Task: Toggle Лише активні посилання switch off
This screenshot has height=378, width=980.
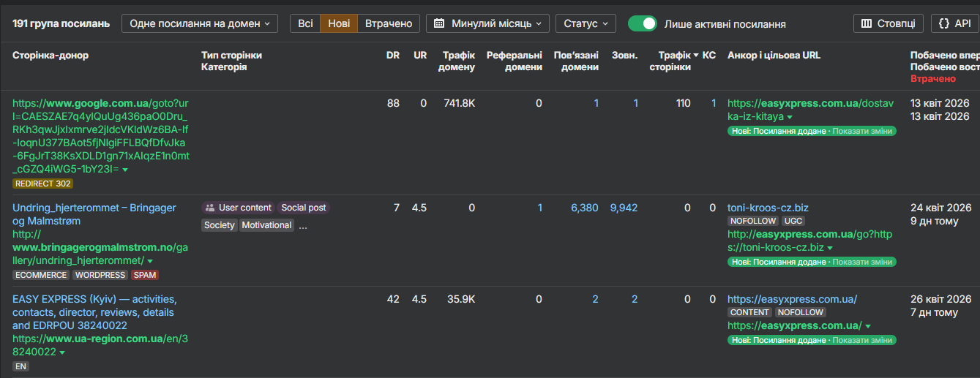Action: coord(642,23)
